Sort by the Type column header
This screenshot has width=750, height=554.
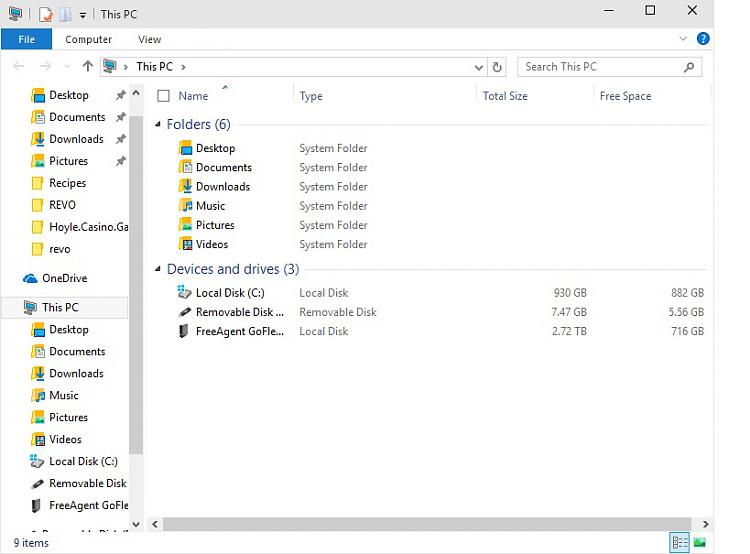pyautogui.click(x=311, y=96)
